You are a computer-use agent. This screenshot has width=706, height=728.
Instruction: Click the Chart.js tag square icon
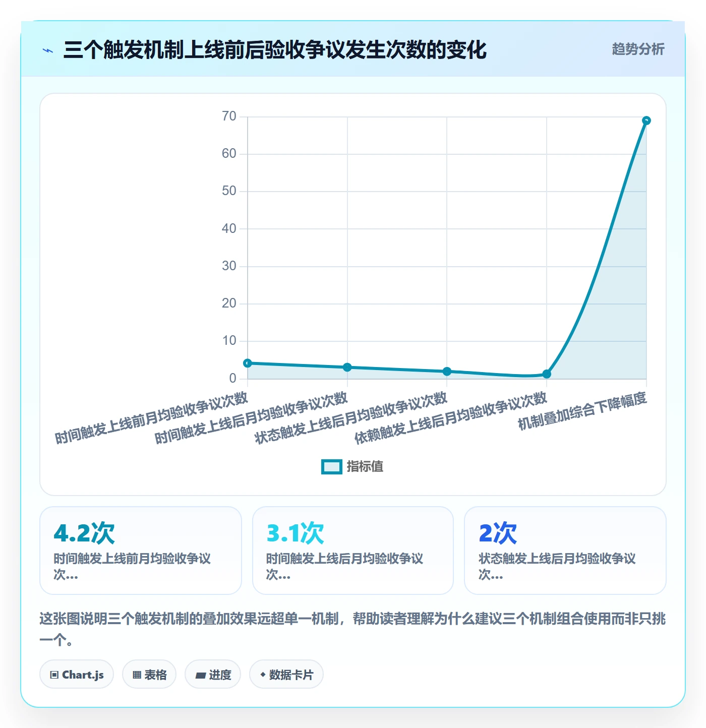coord(54,675)
